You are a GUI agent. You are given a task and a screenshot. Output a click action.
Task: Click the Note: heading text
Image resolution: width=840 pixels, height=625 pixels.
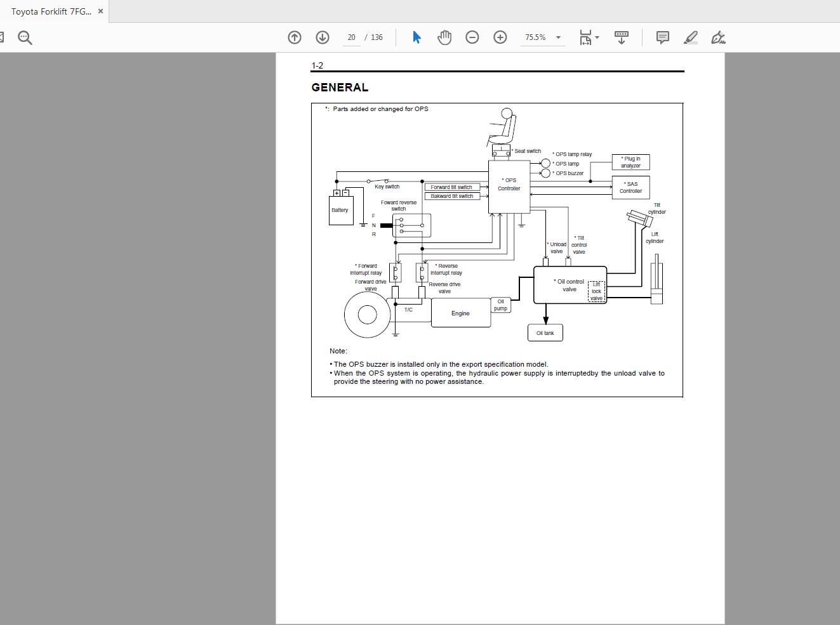point(338,351)
